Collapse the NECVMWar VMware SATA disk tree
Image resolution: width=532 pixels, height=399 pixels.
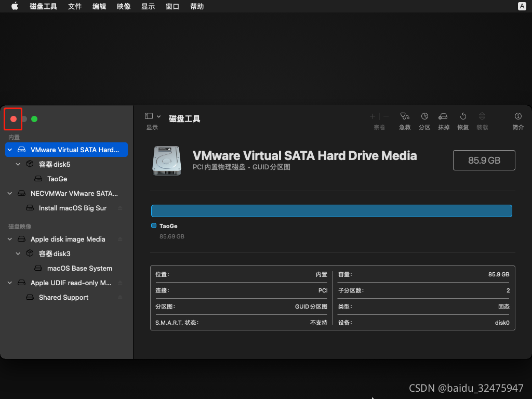9,193
